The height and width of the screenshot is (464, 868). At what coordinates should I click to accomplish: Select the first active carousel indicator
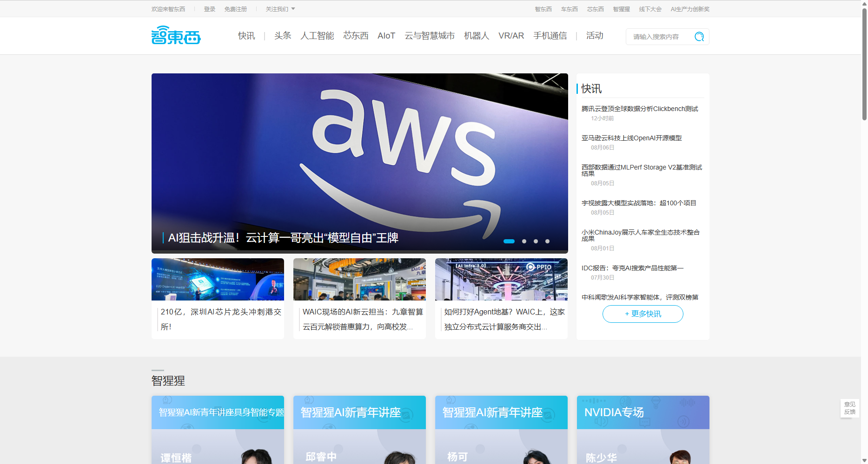point(509,241)
